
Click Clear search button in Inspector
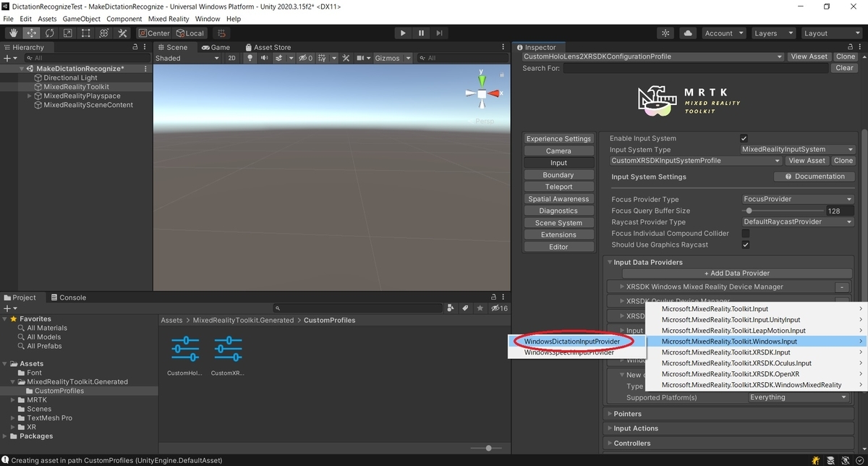pos(844,68)
